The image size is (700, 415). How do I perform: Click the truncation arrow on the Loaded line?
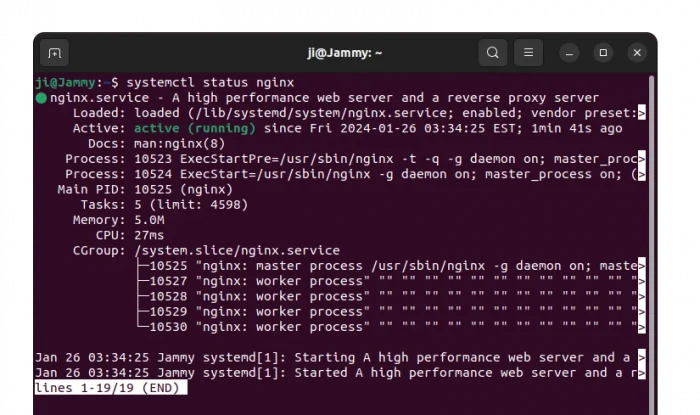click(641, 113)
